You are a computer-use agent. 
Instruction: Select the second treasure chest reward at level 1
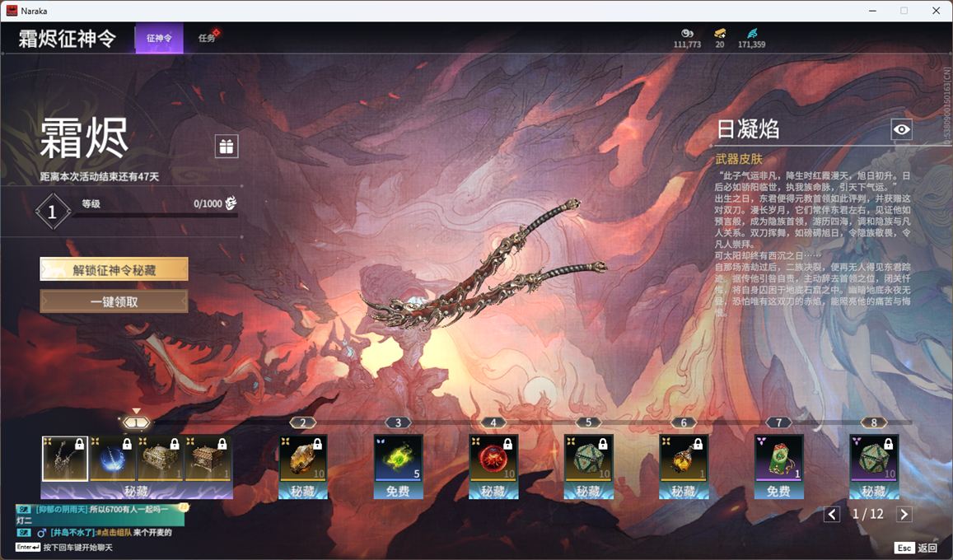tap(208, 459)
